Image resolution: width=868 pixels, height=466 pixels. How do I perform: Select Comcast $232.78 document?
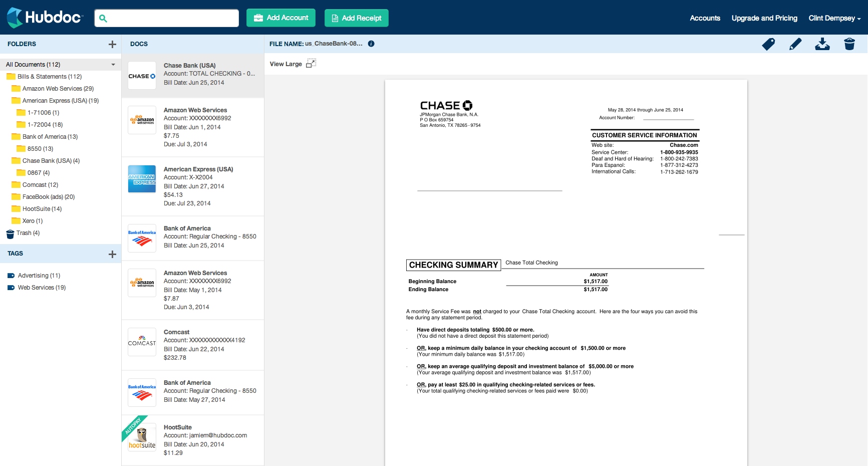click(x=193, y=345)
